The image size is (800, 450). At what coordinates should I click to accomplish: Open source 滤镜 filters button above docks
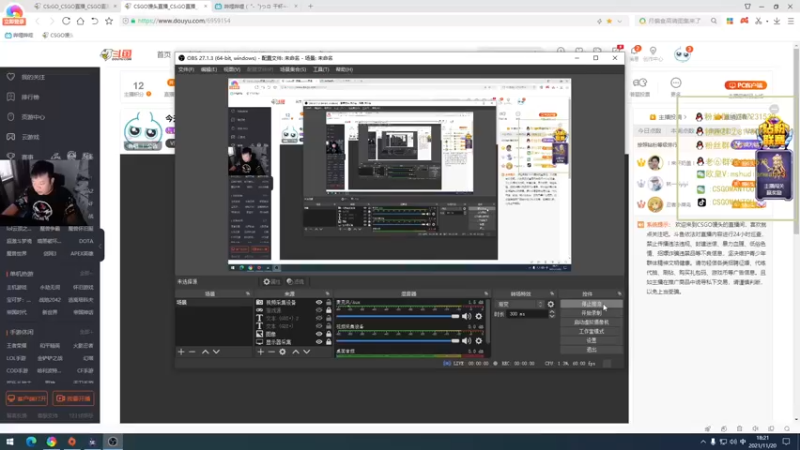[295, 282]
